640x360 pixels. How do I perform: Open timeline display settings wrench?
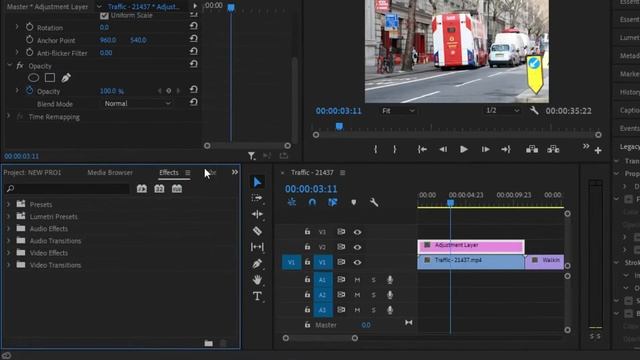click(373, 202)
